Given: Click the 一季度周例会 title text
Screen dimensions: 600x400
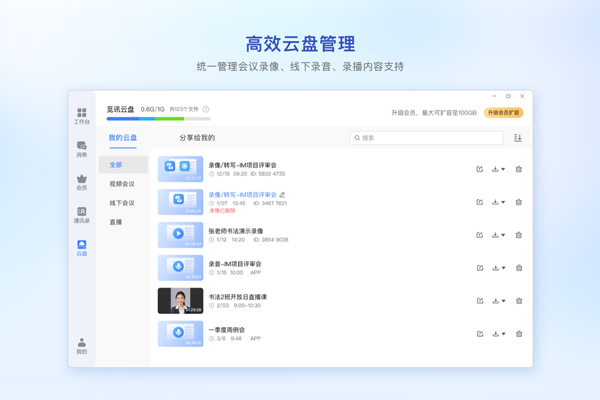Looking at the screenshot, I should 227,330.
